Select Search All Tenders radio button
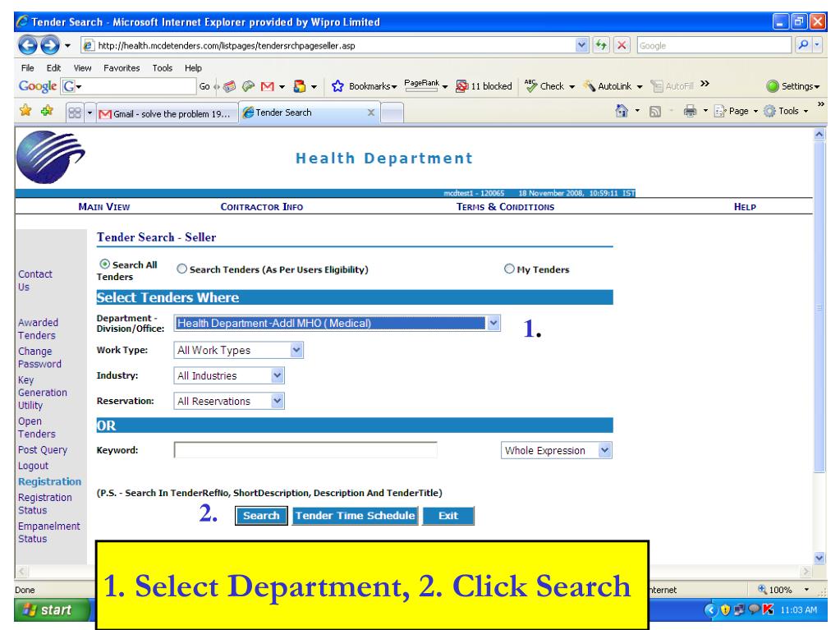The height and width of the screenshot is (630, 840). pos(105,264)
